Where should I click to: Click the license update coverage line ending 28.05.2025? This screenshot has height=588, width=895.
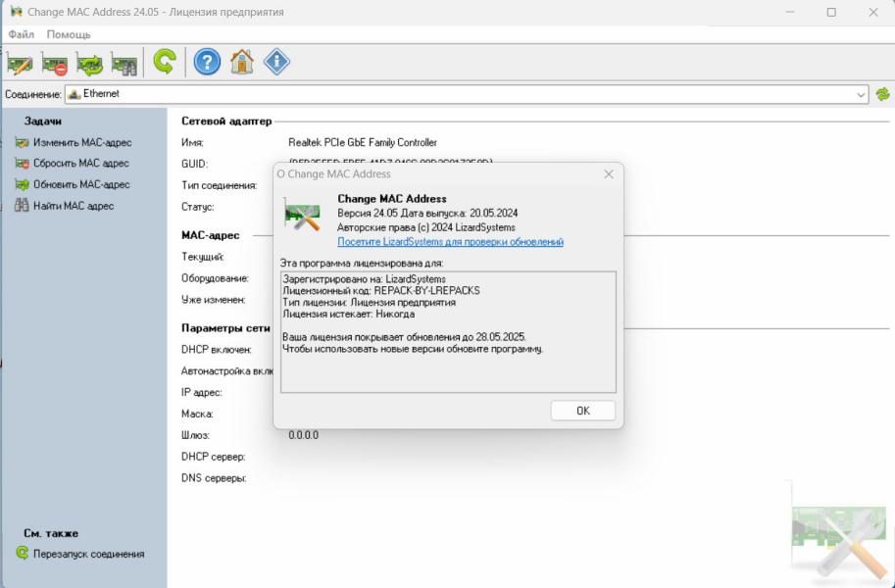point(404,337)
